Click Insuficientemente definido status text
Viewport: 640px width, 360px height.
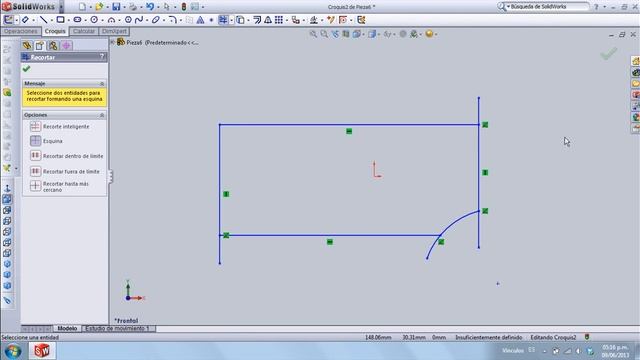coord(489,338)
